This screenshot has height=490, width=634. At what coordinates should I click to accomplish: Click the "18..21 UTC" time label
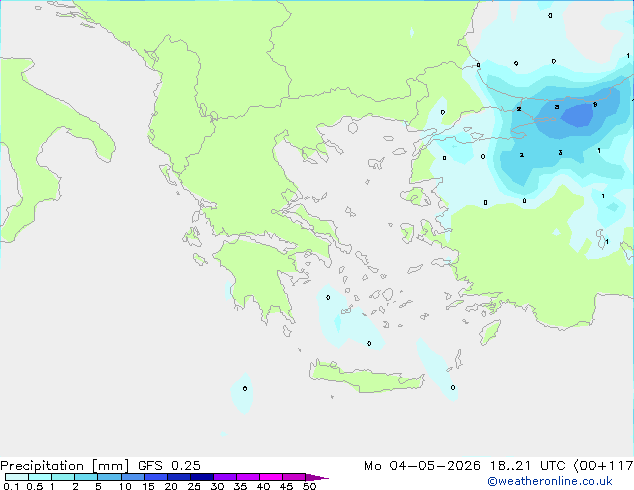[x=530, y=466]
